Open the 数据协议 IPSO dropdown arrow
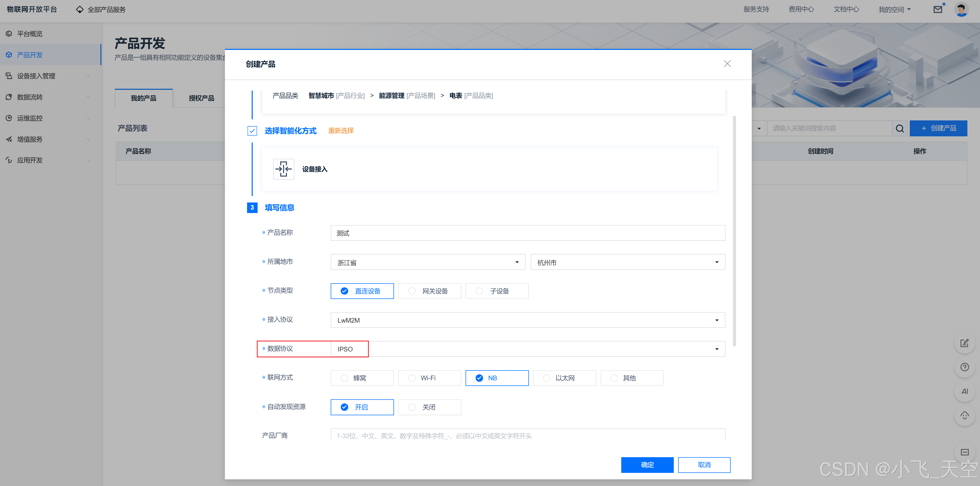 coord(717,349)
